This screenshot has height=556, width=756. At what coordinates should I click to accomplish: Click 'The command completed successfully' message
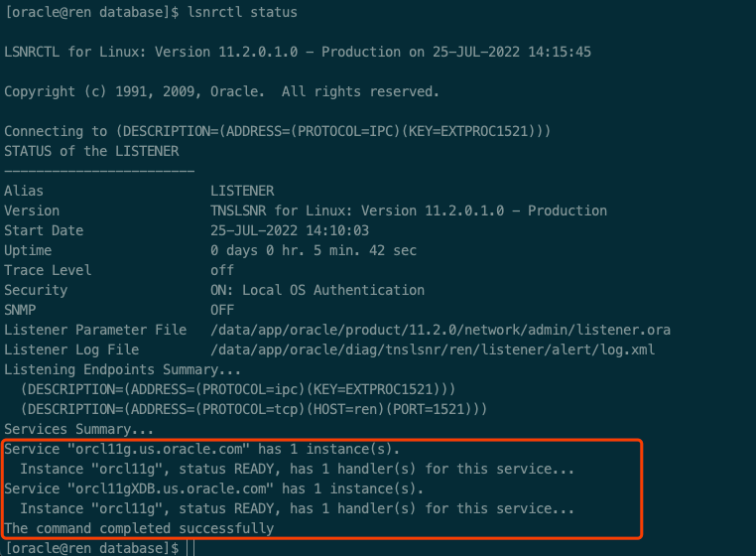click(139, 528)
